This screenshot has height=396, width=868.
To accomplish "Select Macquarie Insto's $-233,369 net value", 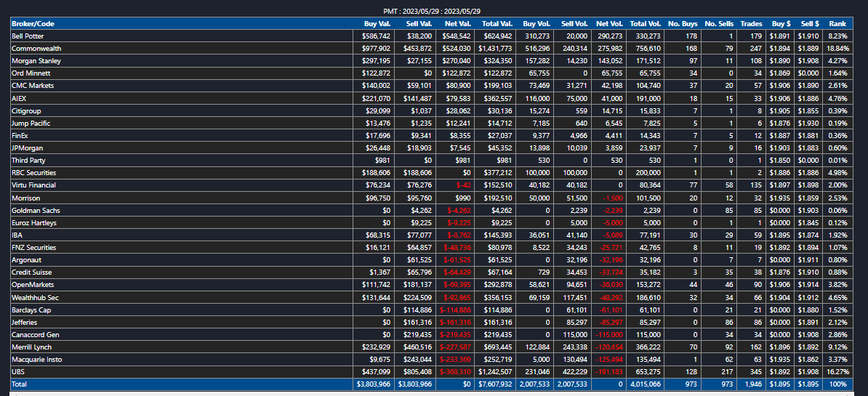I will (455, 360).
